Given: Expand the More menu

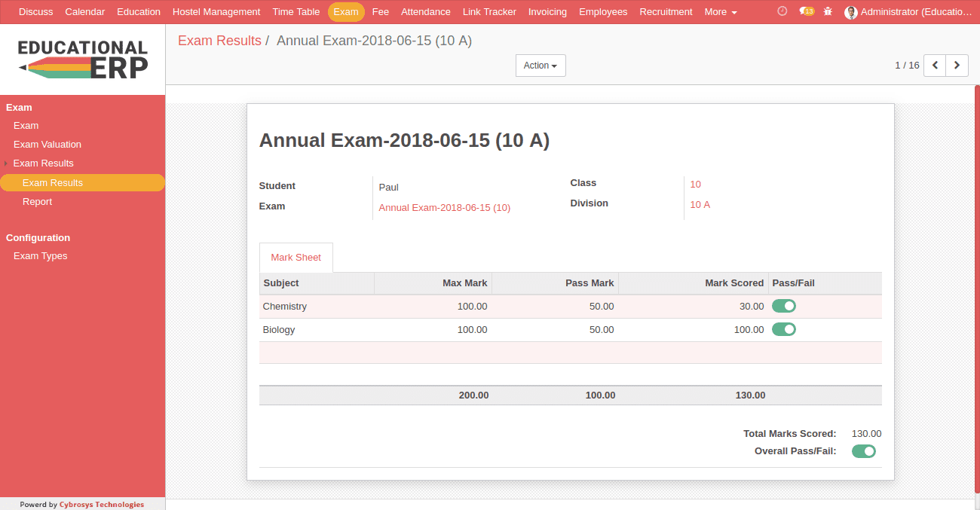Looking at the screenshot, I should click(721, 12).
